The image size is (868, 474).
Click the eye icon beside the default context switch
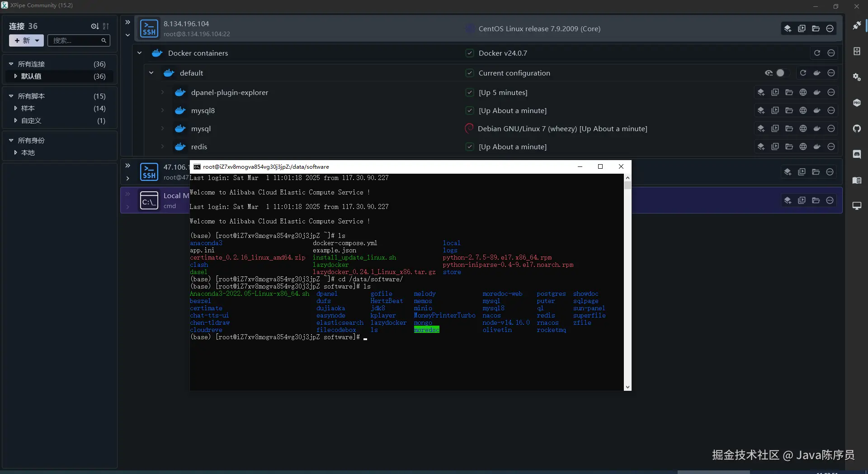(x=769, y=73)
